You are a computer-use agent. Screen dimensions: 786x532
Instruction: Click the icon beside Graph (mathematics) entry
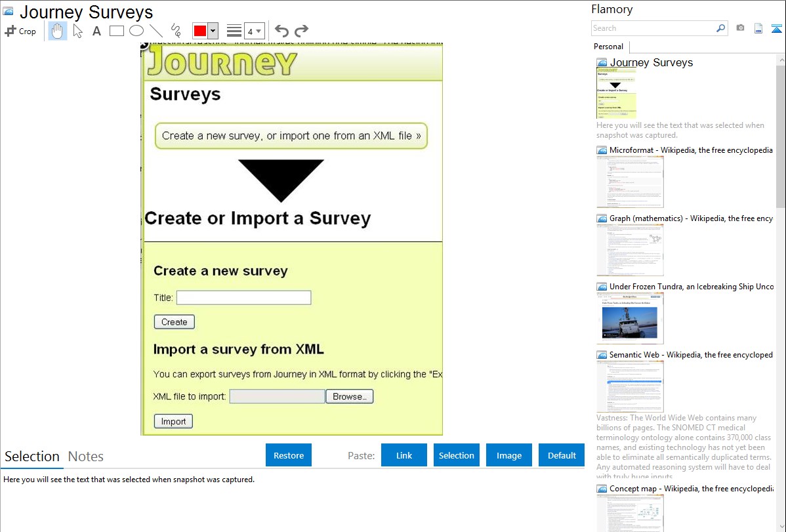point(602,218)
